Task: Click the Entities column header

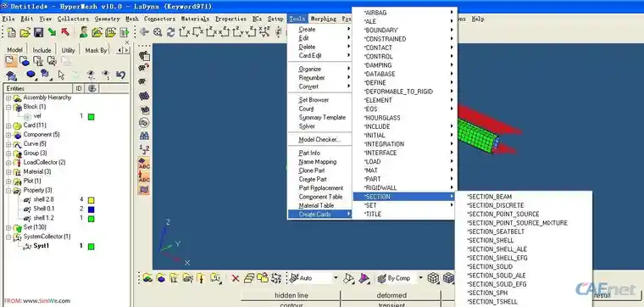Action: click(38, 88)
